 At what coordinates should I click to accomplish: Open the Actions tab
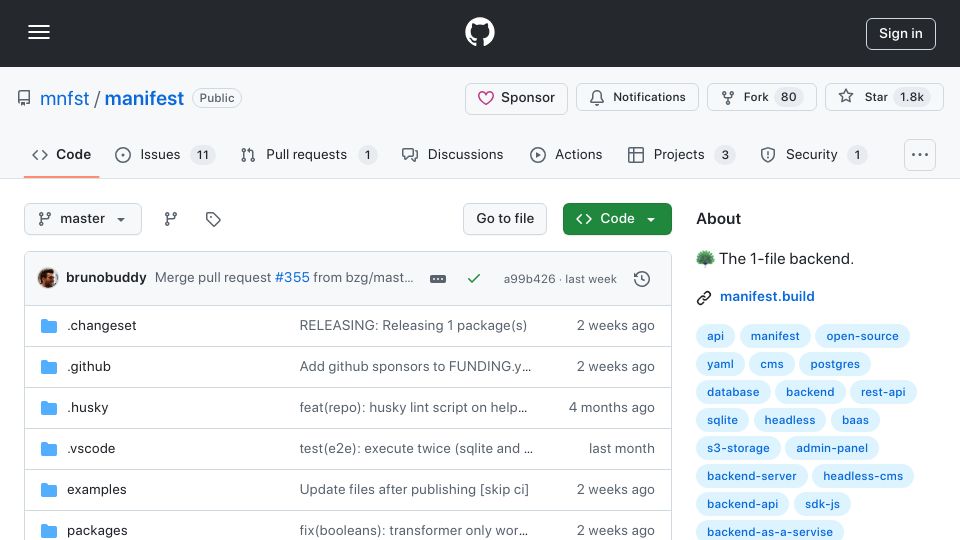click(x=566, y=155)
